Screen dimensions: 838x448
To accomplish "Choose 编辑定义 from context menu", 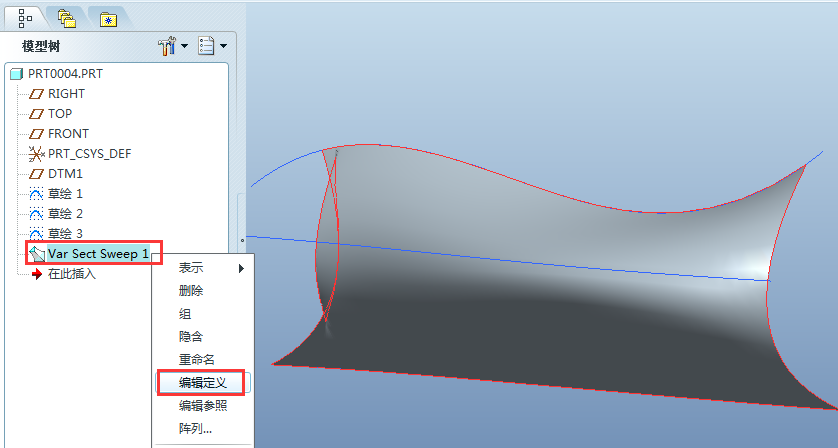I will [x=203, y=382].
